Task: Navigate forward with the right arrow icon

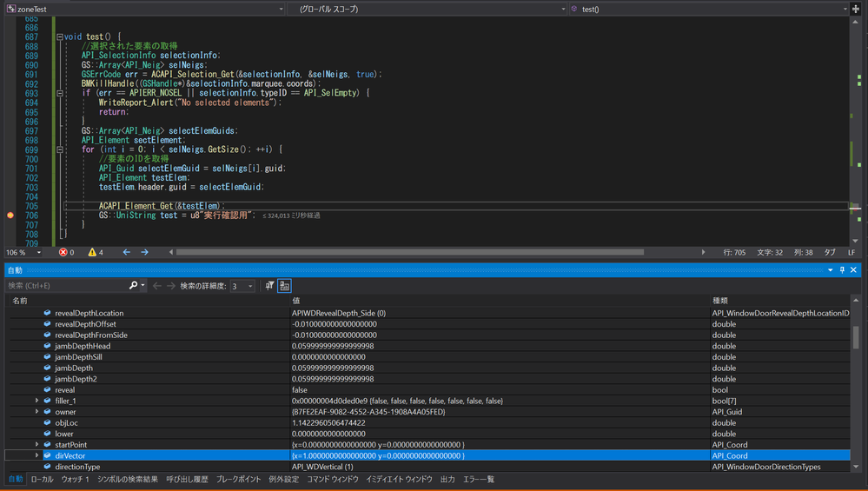Action: pos(144,253)
